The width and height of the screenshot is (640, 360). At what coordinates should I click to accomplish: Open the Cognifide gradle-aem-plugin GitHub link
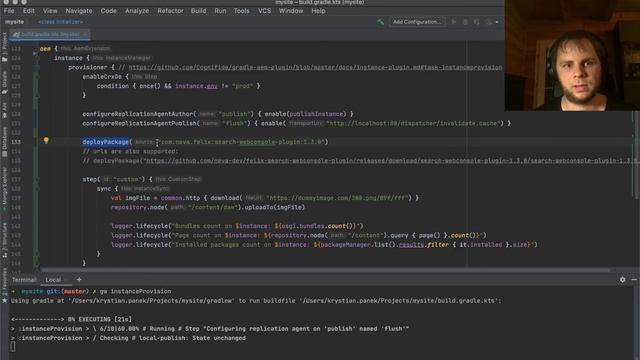[x=315, y=67]
